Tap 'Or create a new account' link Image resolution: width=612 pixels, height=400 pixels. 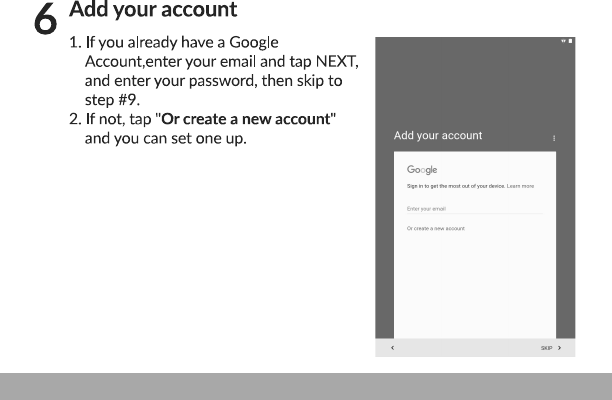[435, 228]
